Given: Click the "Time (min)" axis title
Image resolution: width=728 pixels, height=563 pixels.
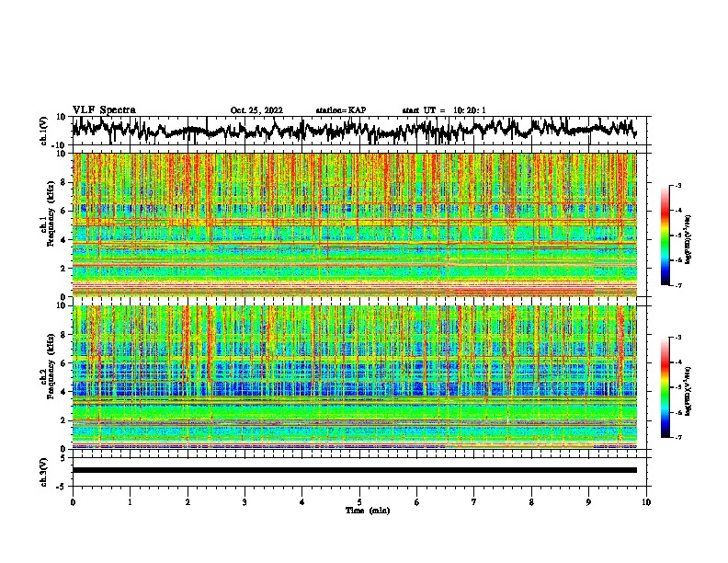Looking at the screenshot, I should (x=368, y=511).
